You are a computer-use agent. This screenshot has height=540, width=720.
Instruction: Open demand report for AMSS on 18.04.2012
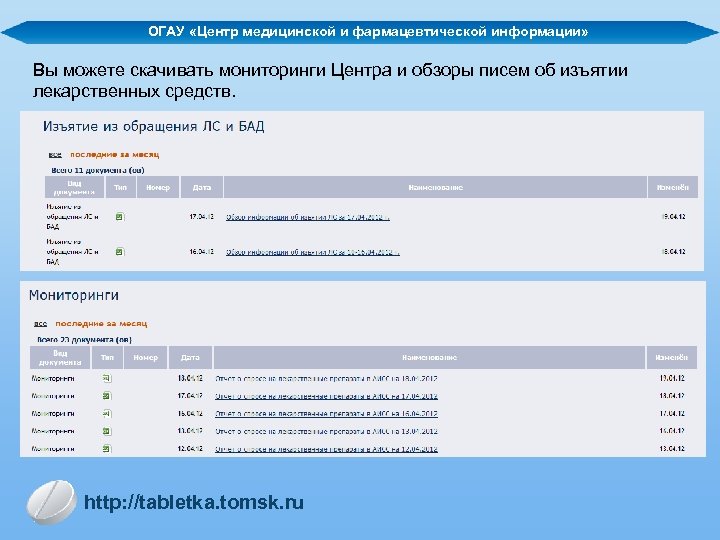(326, 378)
